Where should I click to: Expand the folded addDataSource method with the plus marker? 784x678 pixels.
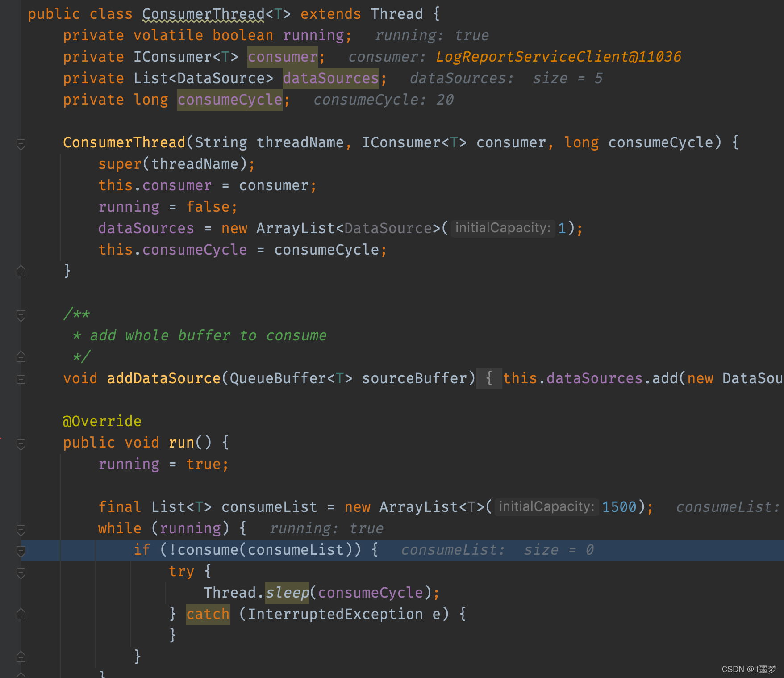(x=21, y=379)
